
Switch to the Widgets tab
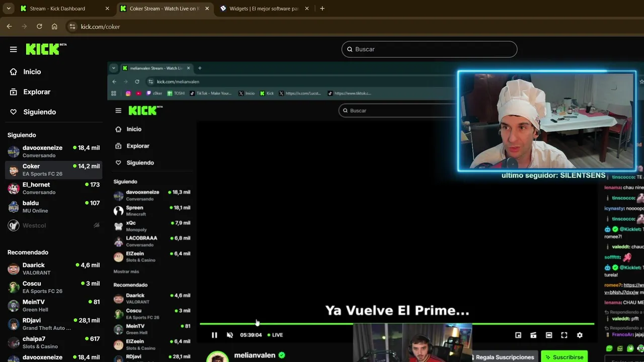(264, 9)
